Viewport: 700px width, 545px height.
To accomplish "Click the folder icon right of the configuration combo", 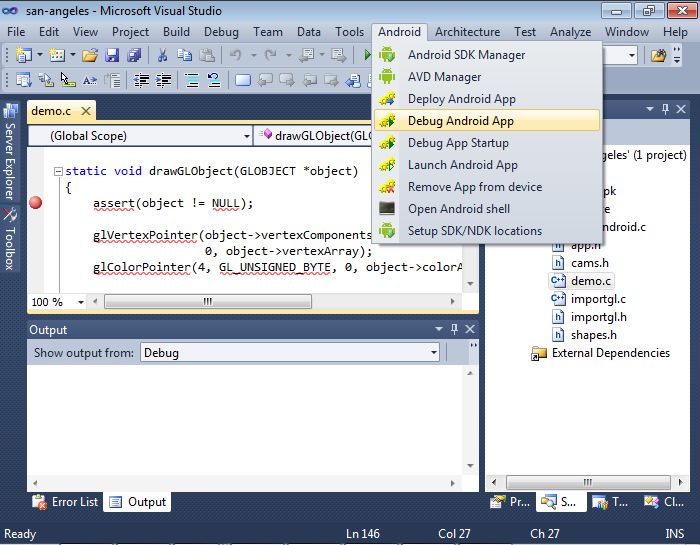I will click(658, 55).
